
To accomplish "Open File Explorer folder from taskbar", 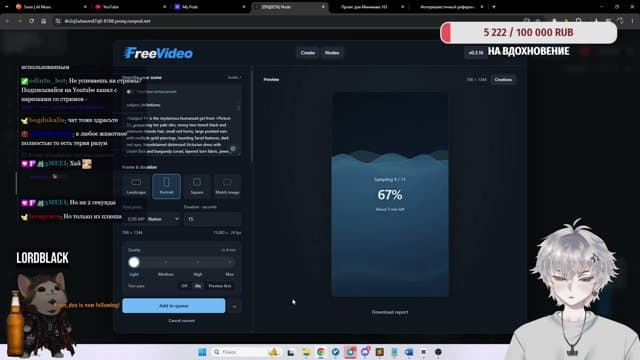I will [x=306, y=352].
